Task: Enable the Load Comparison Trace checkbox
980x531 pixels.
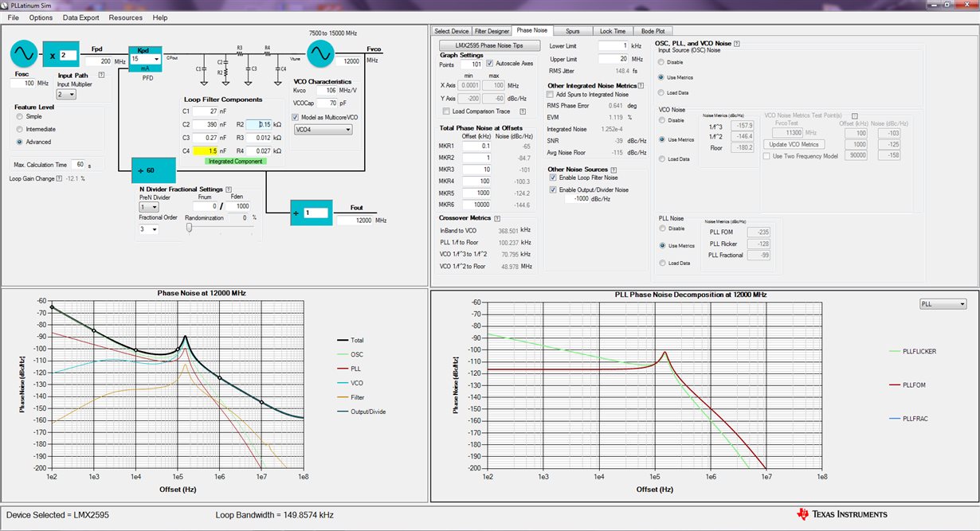Action: [x=446, y=111]
